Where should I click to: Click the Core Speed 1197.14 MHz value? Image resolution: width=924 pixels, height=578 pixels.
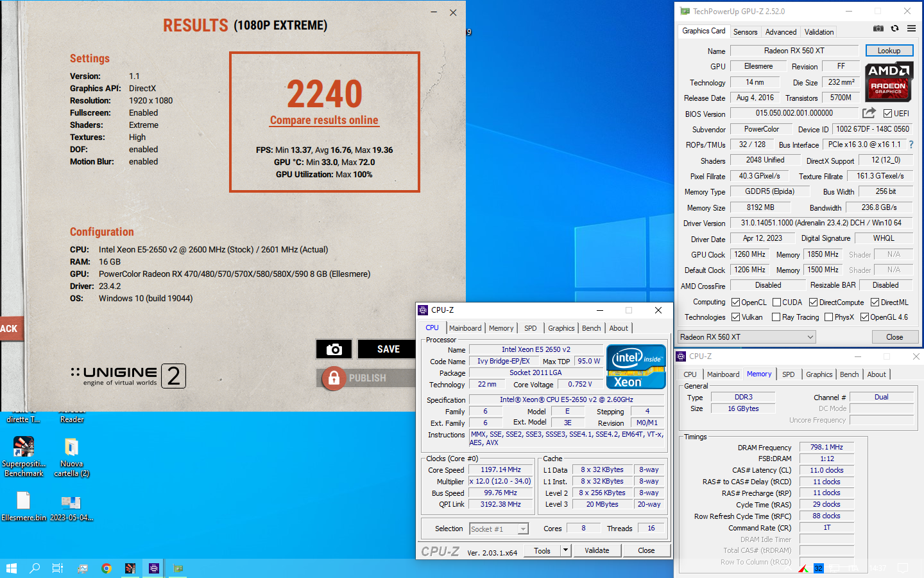[x=501, y=469]
